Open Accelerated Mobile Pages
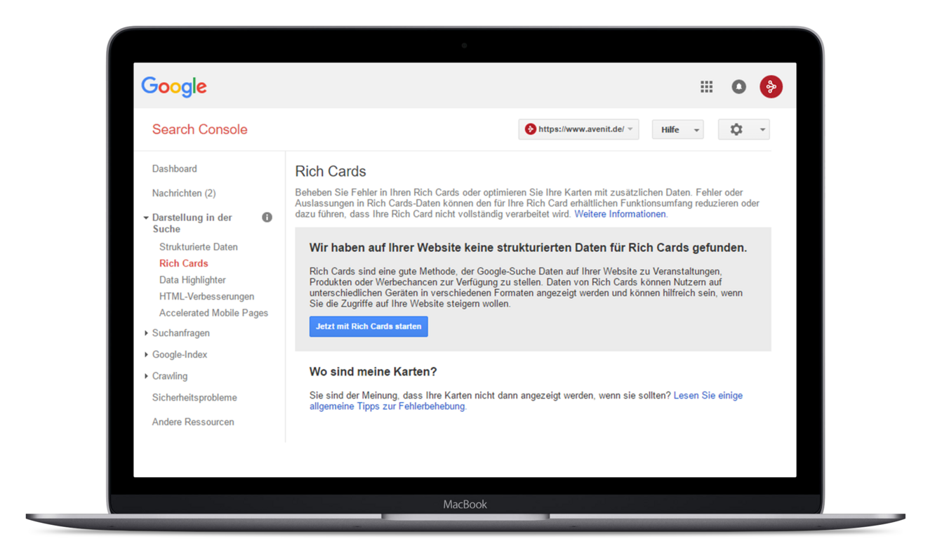Viewport: 935px width, 560px height. (213, 313)
